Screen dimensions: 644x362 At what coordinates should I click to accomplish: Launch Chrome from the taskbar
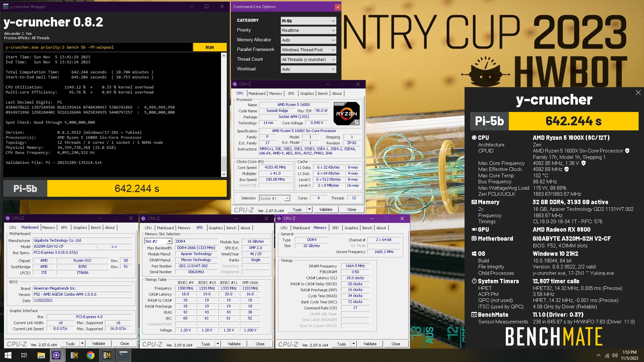[90, 355]
